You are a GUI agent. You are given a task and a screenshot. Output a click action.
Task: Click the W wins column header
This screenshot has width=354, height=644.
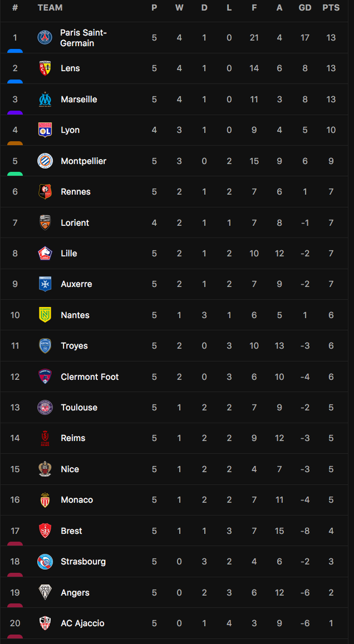(179, 7)
